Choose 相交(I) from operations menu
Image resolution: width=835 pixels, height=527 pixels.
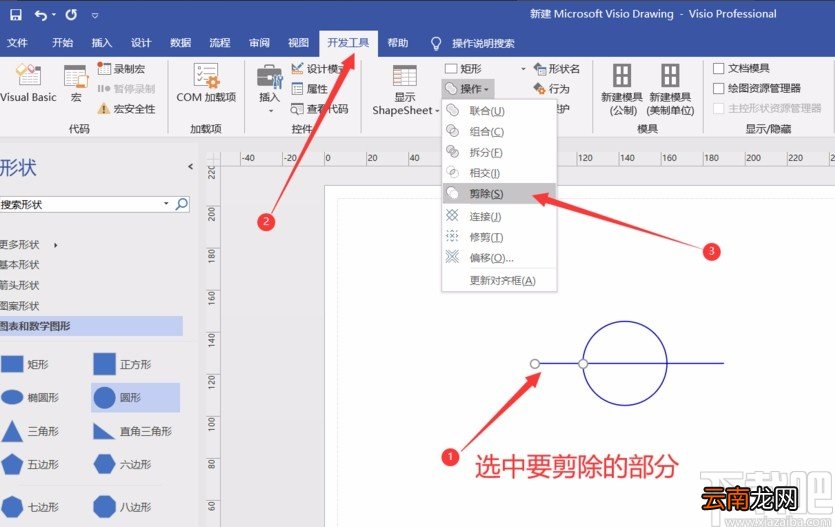point(499,173)
